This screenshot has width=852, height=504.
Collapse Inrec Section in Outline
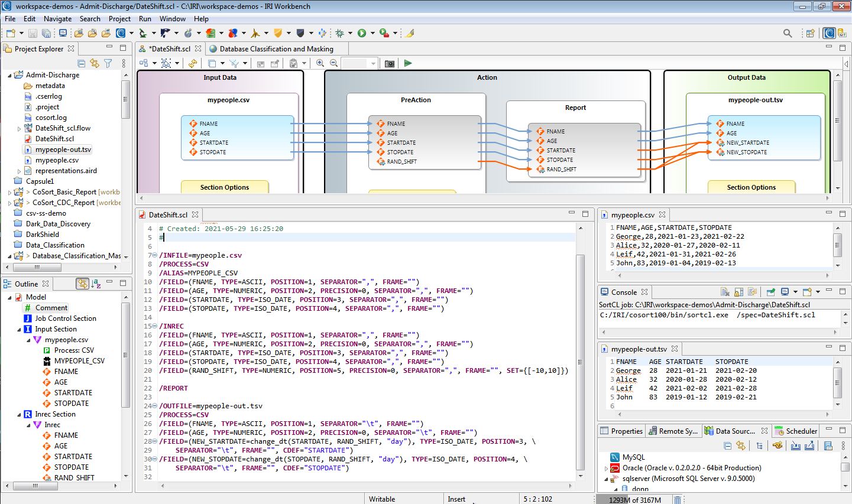click(20, 415)
